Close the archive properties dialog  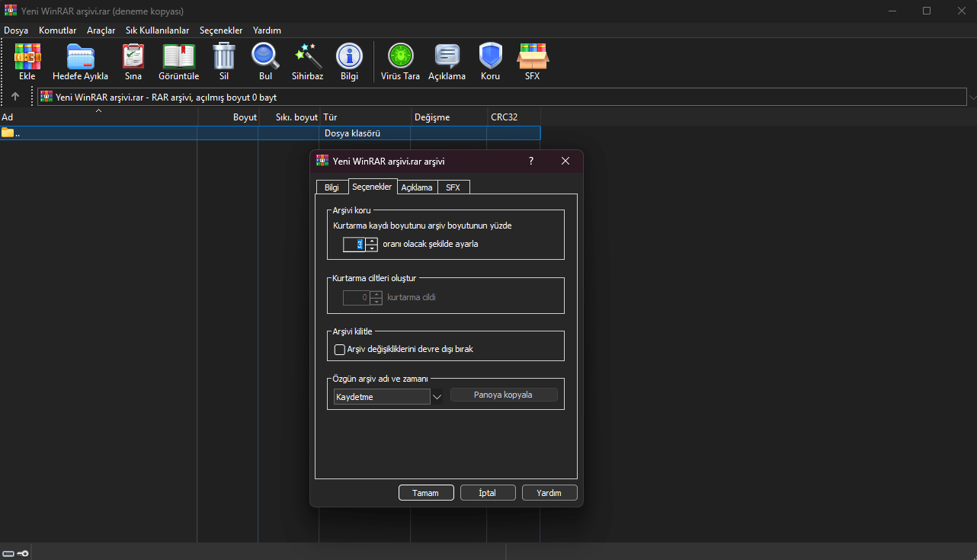pyautogui.click(x=565, y=161)
